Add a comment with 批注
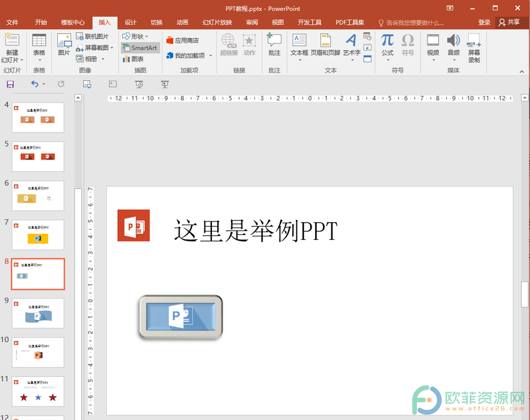Image resolution: width=530 pixels, height=420 pixels. 274,44
